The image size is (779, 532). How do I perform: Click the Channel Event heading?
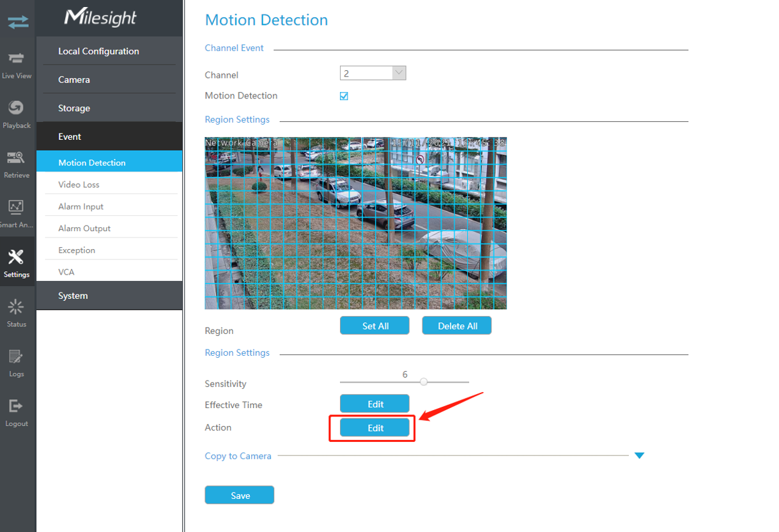click(x=234, y=48)
